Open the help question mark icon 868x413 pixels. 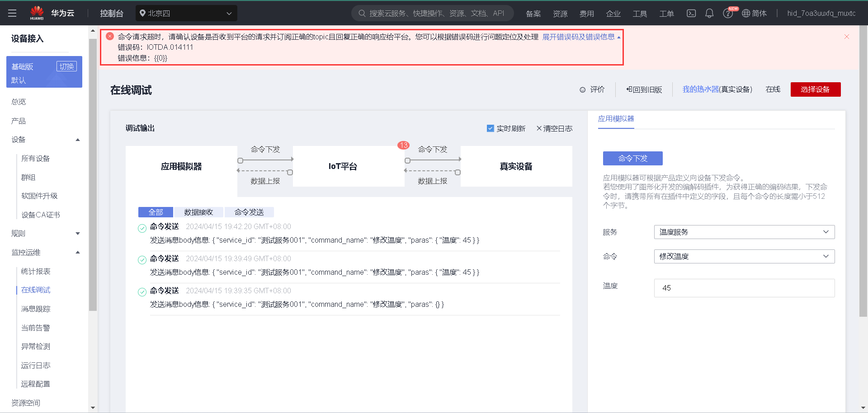[x=727, y=14]
